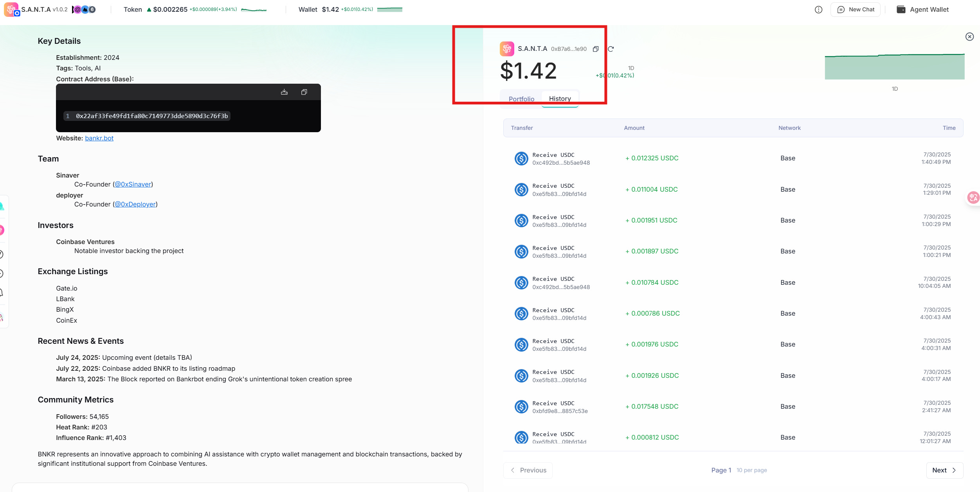The image size is (980, 492).
Task: Click the download icon on the code block
Action: (x=284, y=92)
